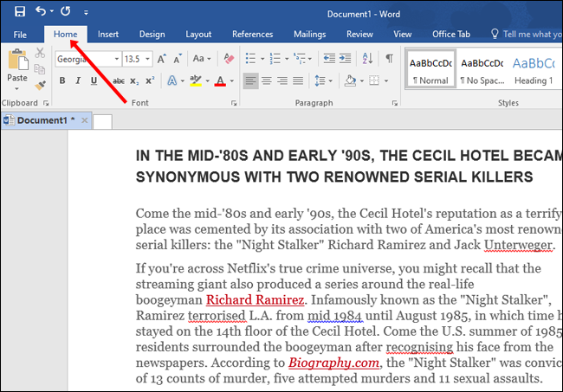Screen dimensions: 563x392
Task: Increase paragraph indent
Action: click(345, 59)
